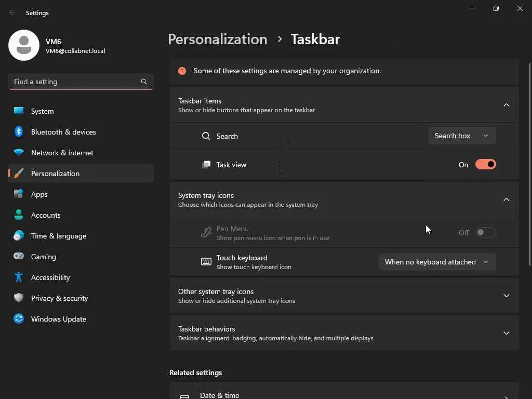Click the Apps icon in sidebar
Viewport: 532px width, 399px height.
(19, 194)
